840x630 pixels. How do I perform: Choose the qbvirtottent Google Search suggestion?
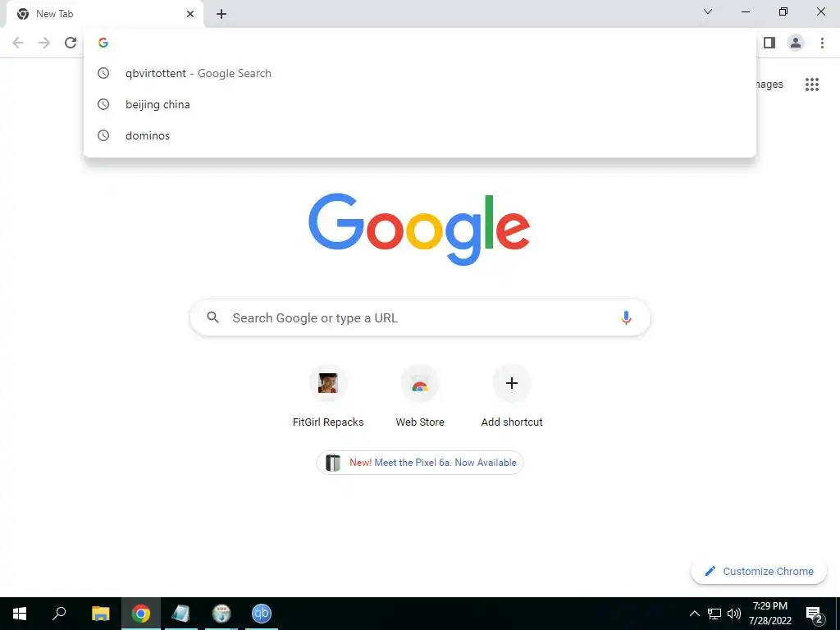point(420,73)
